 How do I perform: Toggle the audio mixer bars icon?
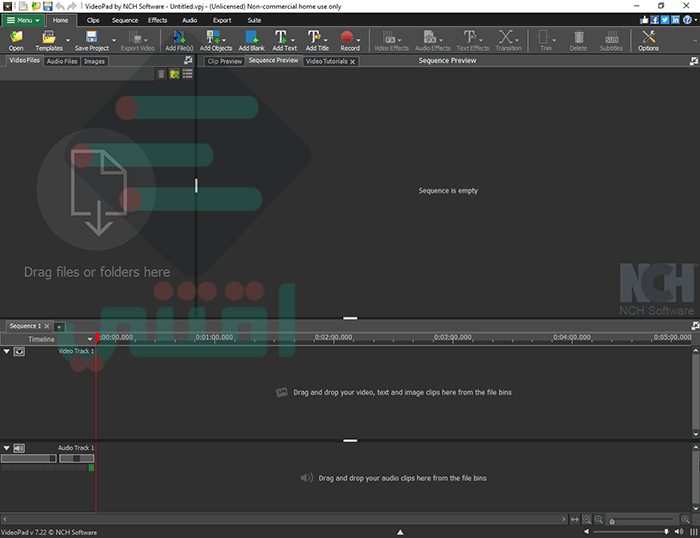pyautogui.click(x=694, y=531)
